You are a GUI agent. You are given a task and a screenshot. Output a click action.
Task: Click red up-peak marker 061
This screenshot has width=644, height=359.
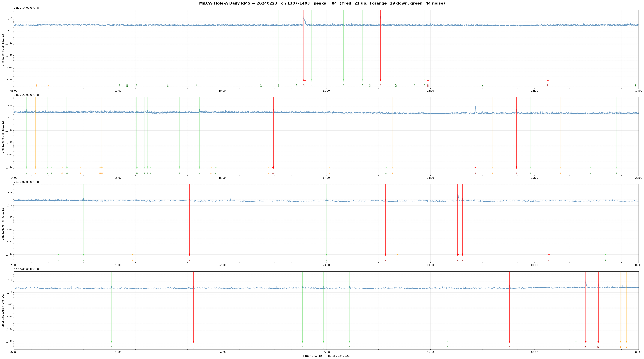click(x=190, y=254)
